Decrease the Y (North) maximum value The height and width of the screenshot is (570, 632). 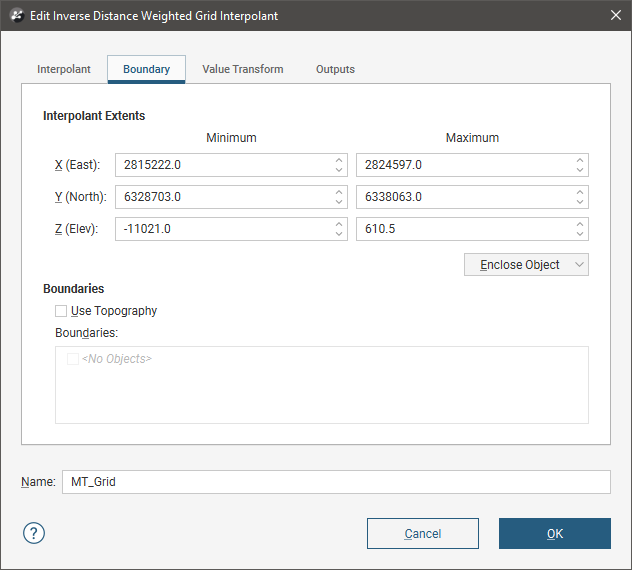[579, 202]
